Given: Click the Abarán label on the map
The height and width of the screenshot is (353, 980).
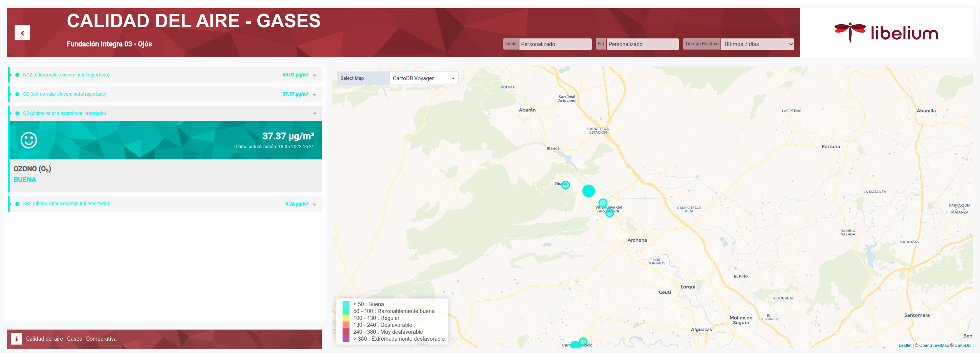Looking at the screenshot, I should (x=527, y=110).
